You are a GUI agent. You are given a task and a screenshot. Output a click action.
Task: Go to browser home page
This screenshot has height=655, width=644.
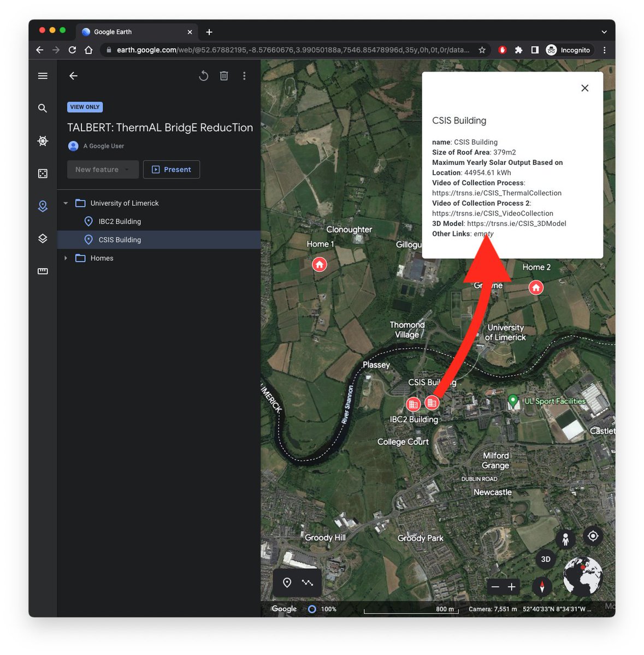pos(88,50)
